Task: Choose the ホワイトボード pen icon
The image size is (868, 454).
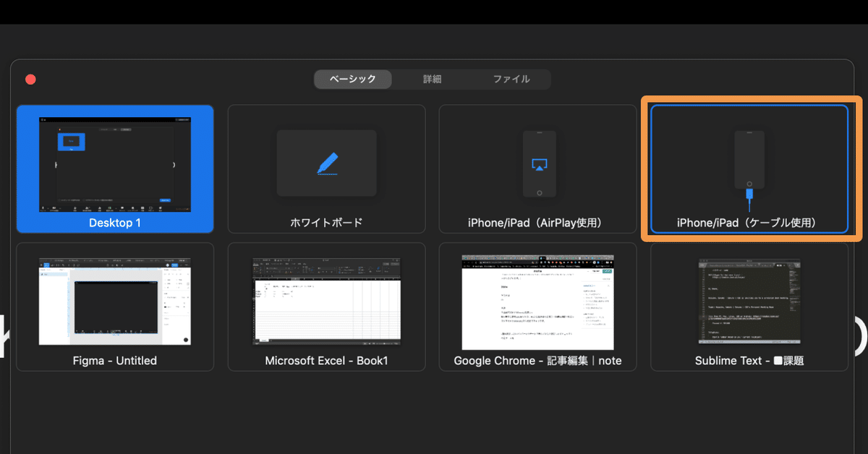Action: pos(326,163)
